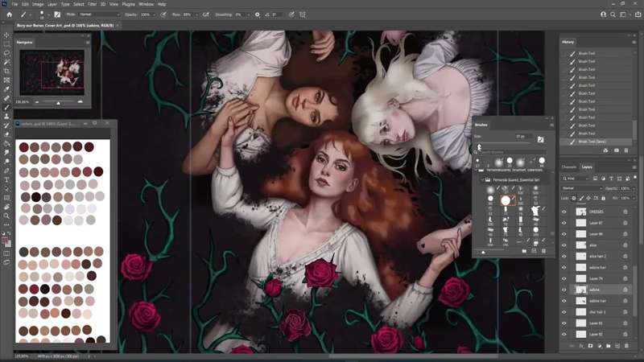This screenshot has height=362, width=644.
Task: Click the brush size field in Brushes panel
Action: click(525, 136)
